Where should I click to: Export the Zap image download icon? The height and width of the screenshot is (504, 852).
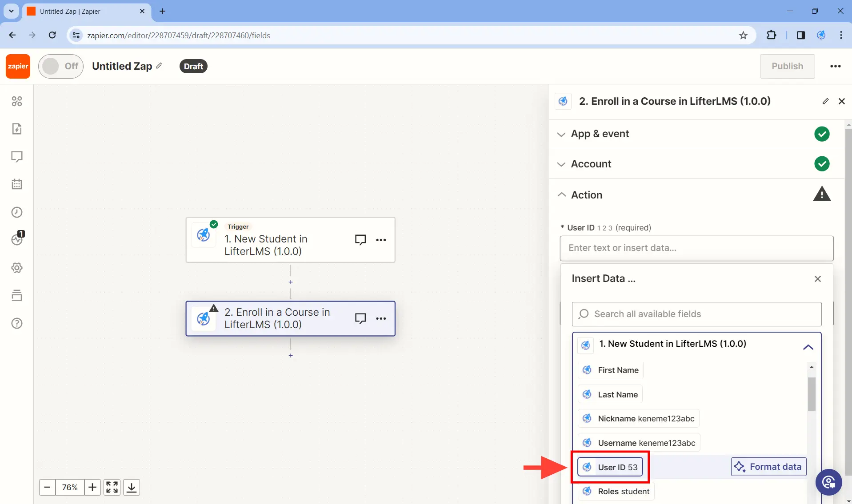(132, 487)
